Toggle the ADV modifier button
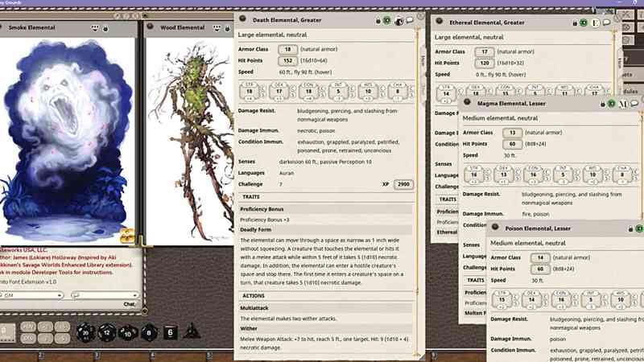 (x=28, y=327)
